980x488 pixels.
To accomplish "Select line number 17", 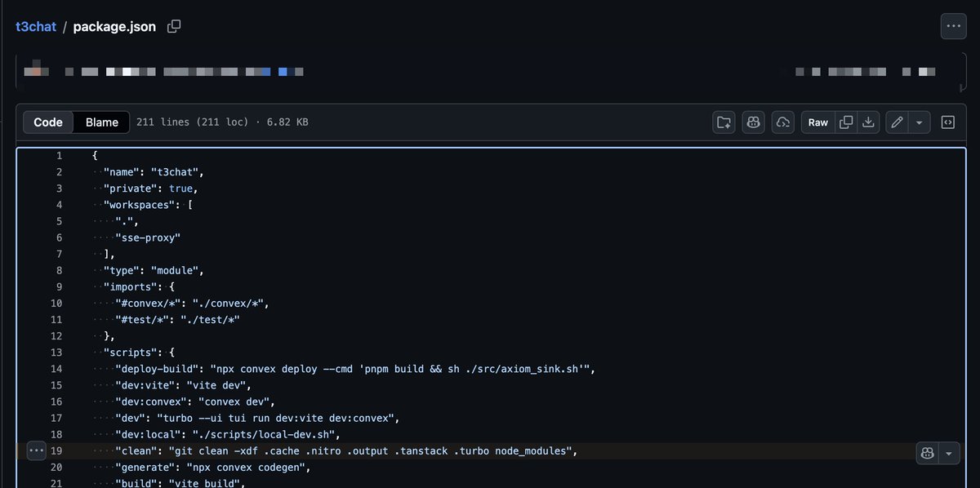I will (56, 418).
